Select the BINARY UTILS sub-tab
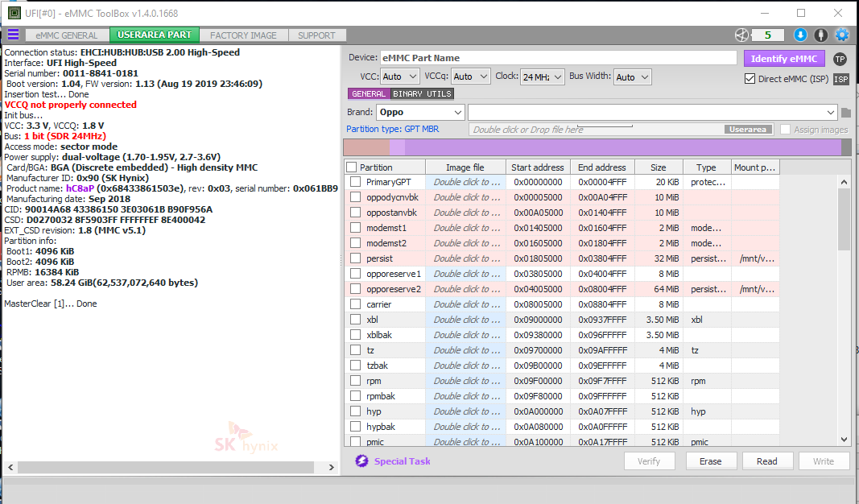This screenshot has height=504, width=859. click(x=422, y=93)
